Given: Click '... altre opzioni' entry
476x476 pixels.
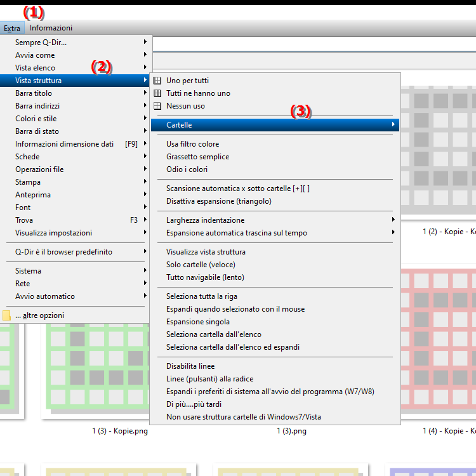Looking at the screenshot, I should [74, 315].
